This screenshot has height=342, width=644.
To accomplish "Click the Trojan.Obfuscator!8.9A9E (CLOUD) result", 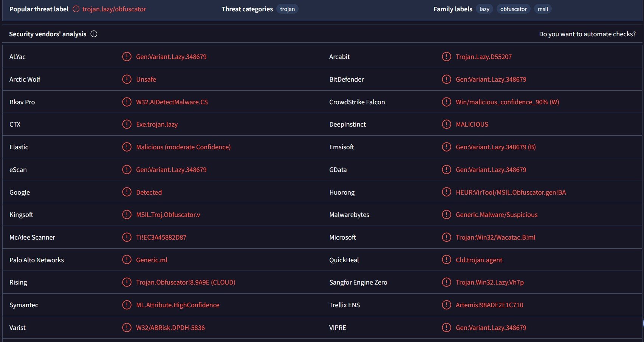I will coord(186,282).
